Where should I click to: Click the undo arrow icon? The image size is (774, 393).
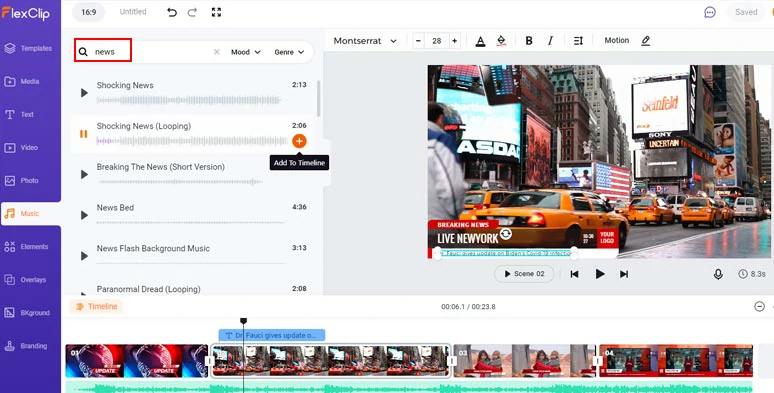[x=172, y=12]
